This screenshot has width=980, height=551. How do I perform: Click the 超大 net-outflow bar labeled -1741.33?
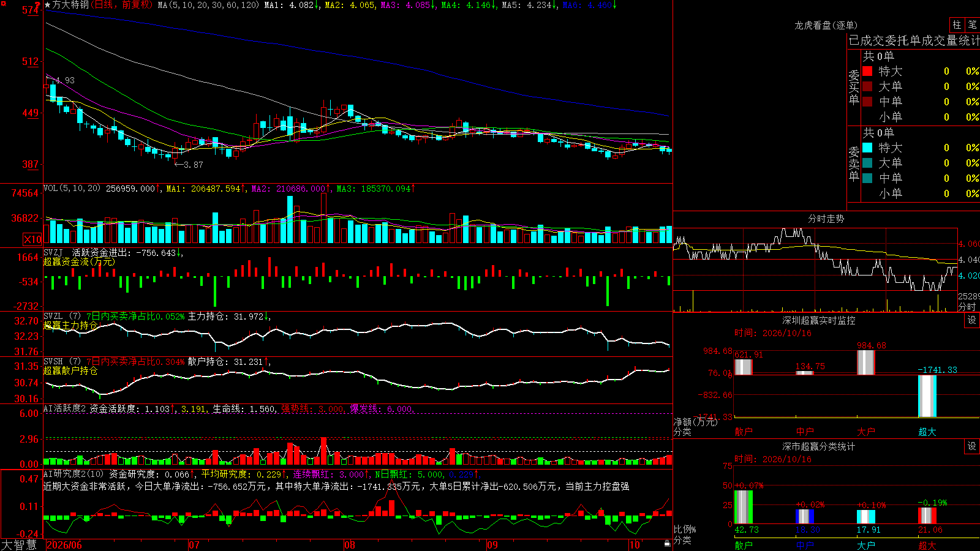click(x=927, y=396)
